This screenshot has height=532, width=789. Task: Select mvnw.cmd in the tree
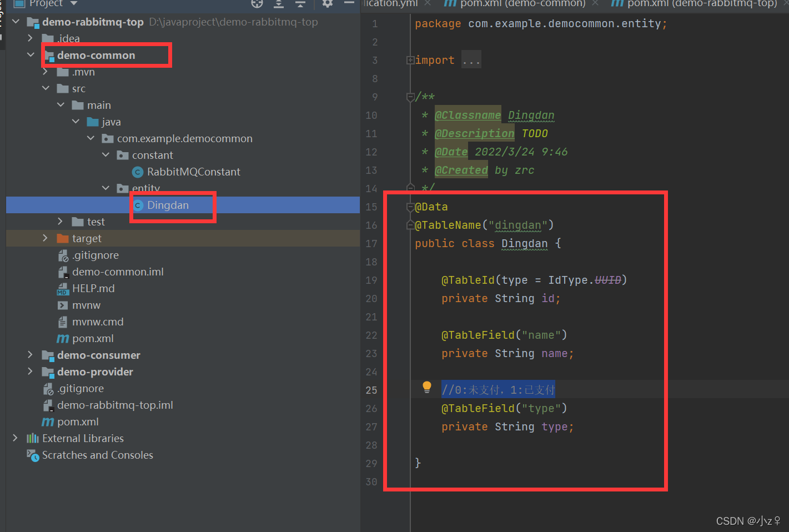(98, 322)
